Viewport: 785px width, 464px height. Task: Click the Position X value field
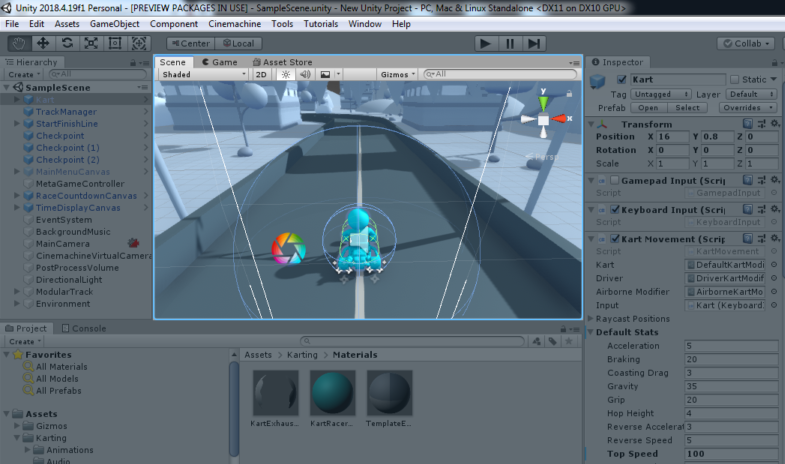(672, 136)
